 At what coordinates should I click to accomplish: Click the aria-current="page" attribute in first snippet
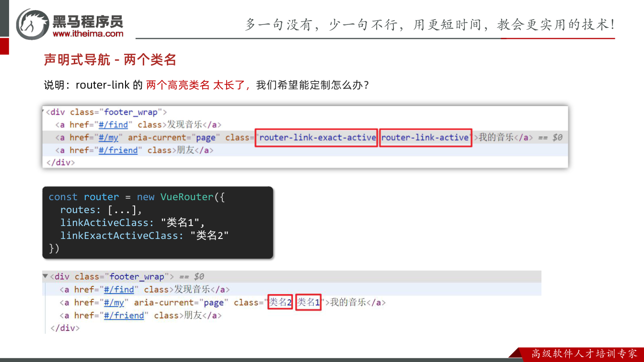pyautogui.click(x=174, y=137)
